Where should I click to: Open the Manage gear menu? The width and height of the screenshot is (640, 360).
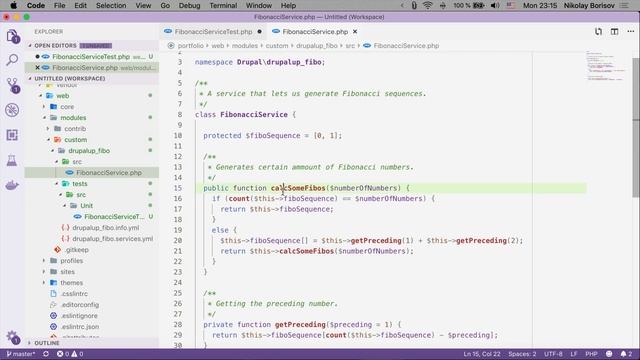(12, 337)
